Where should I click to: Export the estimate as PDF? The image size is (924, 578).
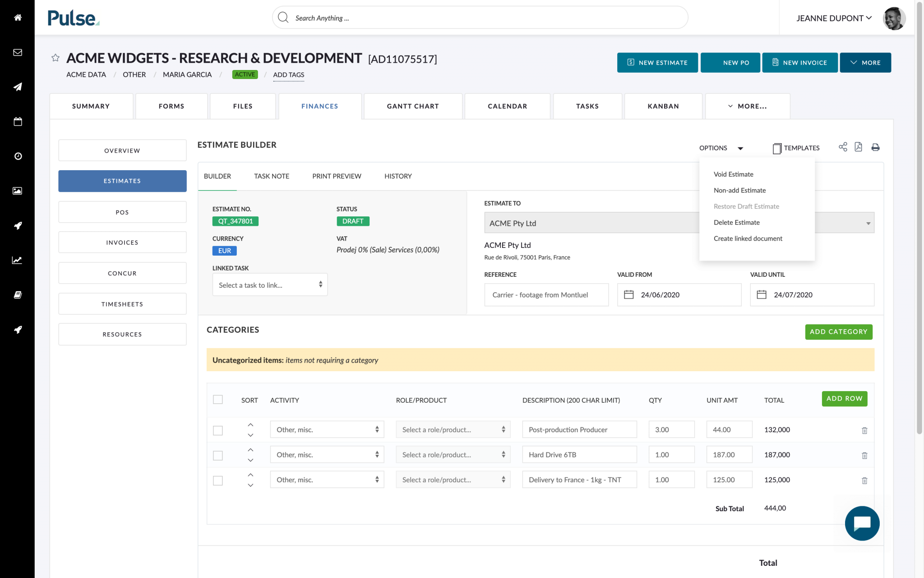tap(858, 147)
